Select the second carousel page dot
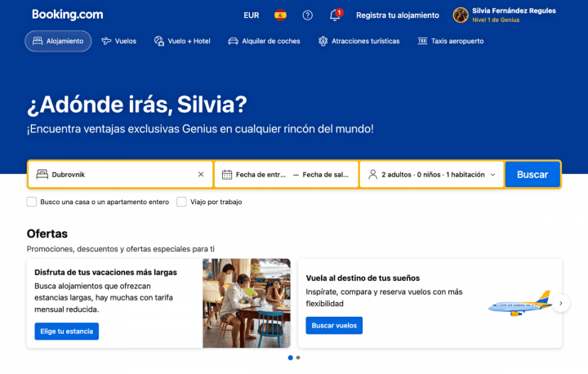The width and height of the screenshot is (588, 374). coord(298,358)
